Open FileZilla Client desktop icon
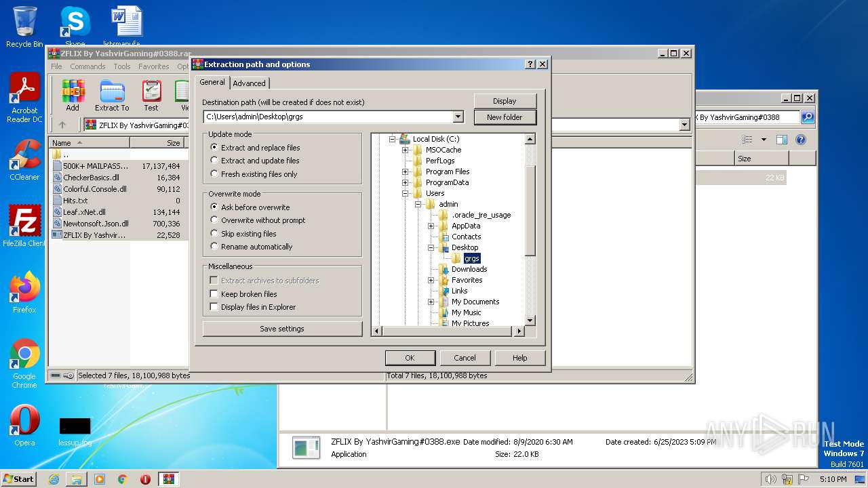This screenshot has height=488, width=868. (x=24, y=226)
